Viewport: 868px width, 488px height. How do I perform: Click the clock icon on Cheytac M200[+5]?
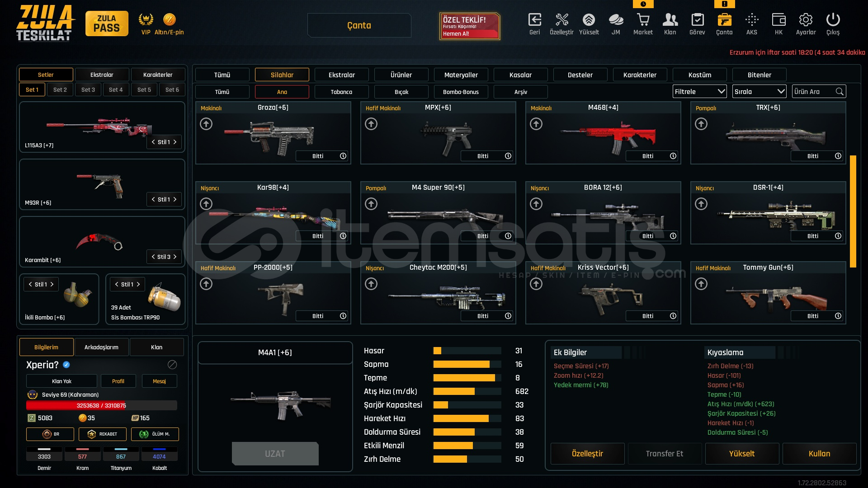(508, 316)
